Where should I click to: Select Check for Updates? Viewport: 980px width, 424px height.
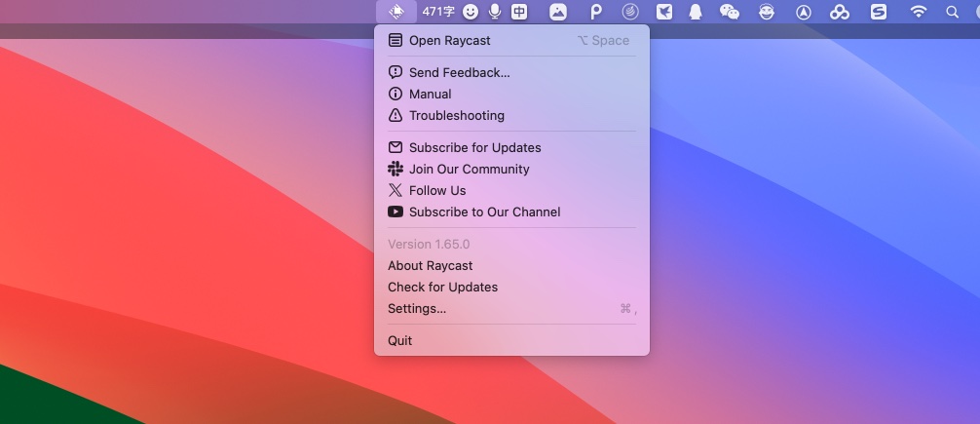[x=511, y=287]
